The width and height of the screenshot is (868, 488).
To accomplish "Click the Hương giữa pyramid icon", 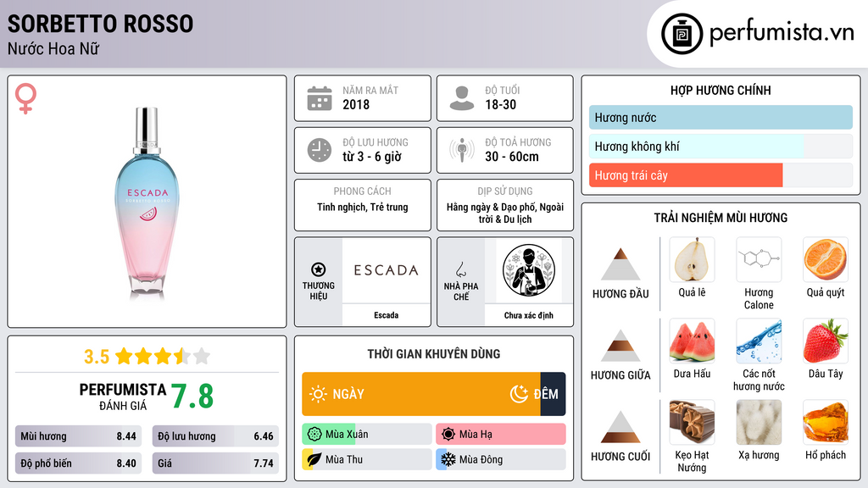I will pyautogui.click(x=620, y=346).
